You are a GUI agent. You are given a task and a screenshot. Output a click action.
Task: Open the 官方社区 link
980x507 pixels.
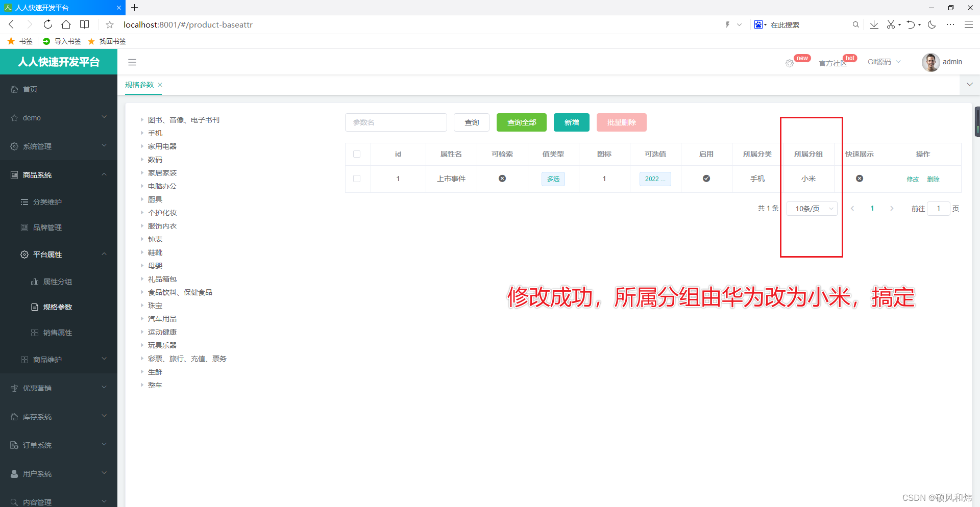[x=832, y=63]
